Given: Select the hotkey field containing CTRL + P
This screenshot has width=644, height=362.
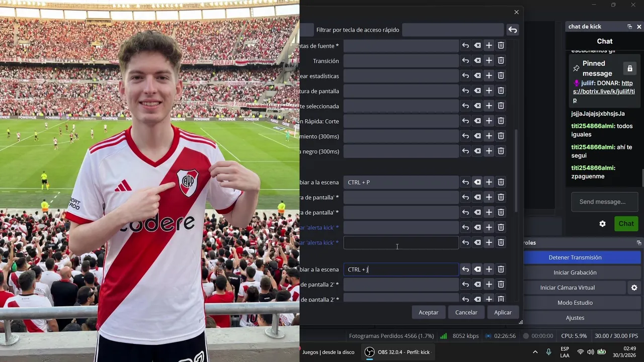Looking at the screenshot, I should (x=401, y=183).
